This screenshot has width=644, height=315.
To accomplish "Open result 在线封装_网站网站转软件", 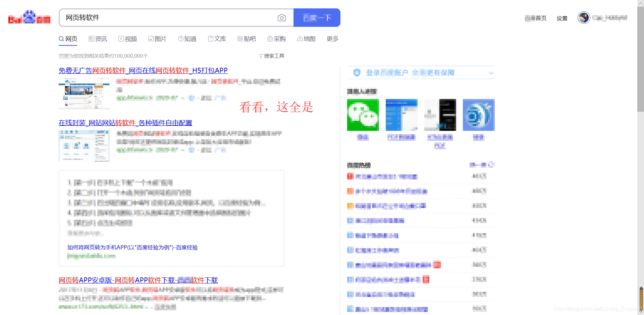I will [125, 123].
